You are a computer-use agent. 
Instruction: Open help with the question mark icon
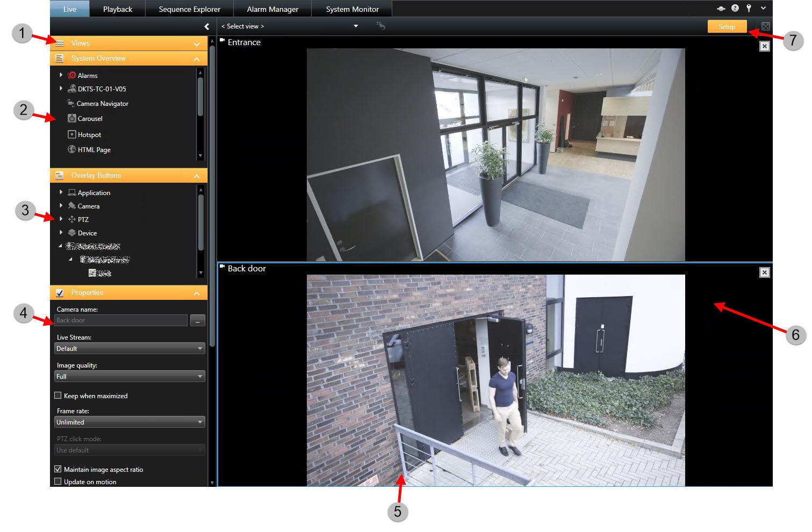(735, 9)
